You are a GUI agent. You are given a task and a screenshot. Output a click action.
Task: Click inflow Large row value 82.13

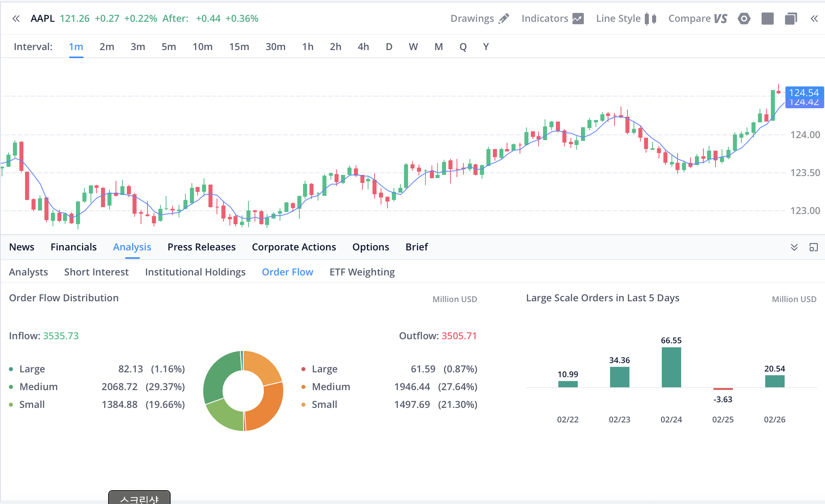point(130,369)
